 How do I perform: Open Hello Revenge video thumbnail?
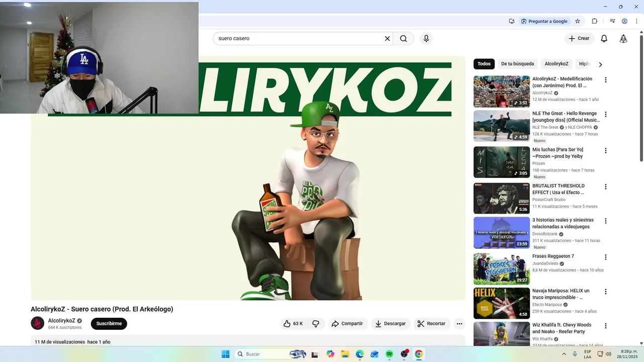502,126
